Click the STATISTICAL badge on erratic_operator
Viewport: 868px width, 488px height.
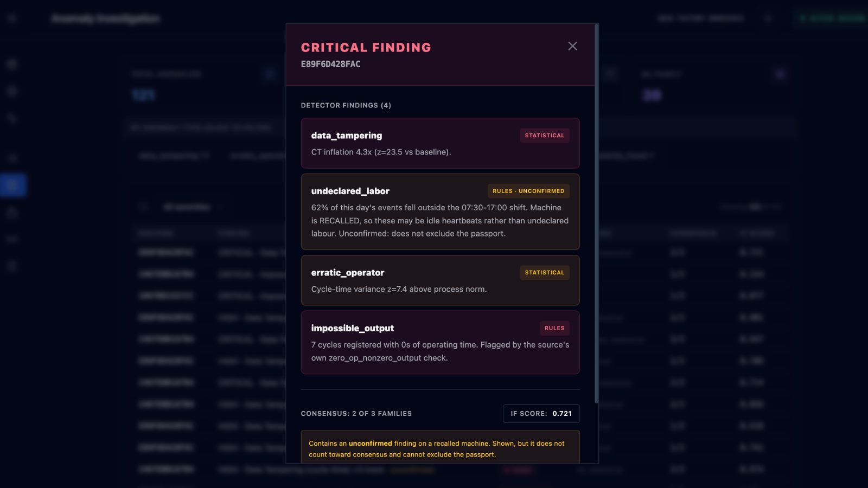pyautogui.click(x=544, y=273)
